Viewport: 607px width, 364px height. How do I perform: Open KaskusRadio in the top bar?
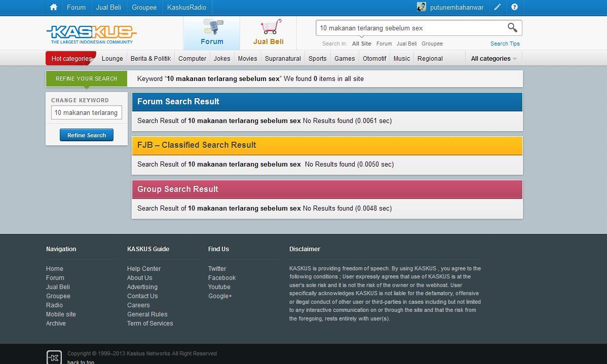[x=186, y=8]
